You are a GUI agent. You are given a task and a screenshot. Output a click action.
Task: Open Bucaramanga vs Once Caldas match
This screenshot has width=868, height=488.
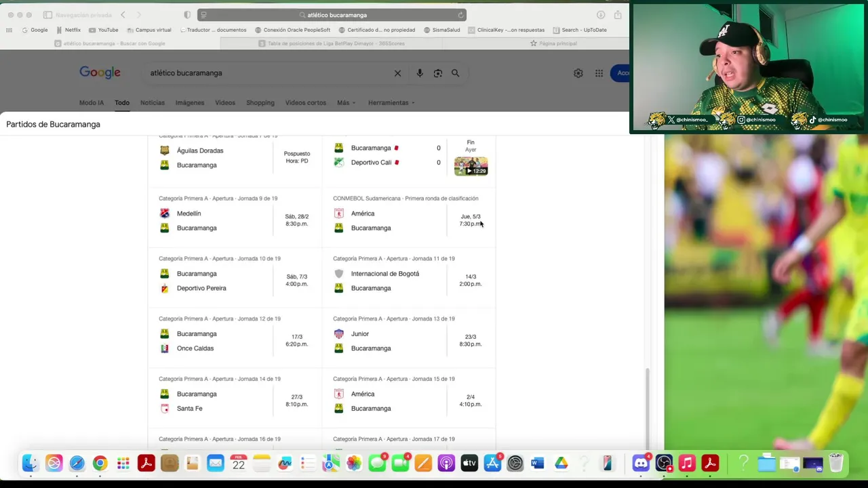click(x=235, y=338)
